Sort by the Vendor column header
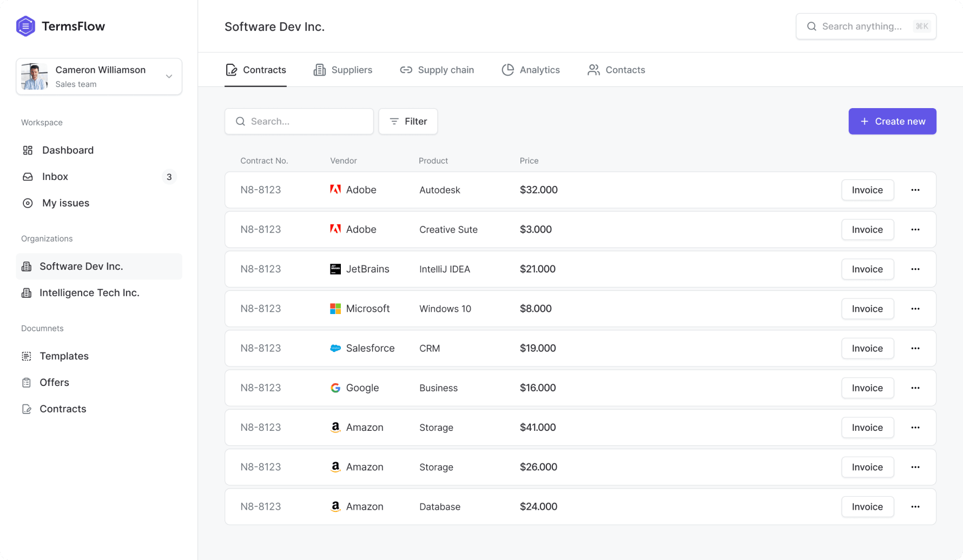This screenshot has height=560, width=963. pos(344,161)
